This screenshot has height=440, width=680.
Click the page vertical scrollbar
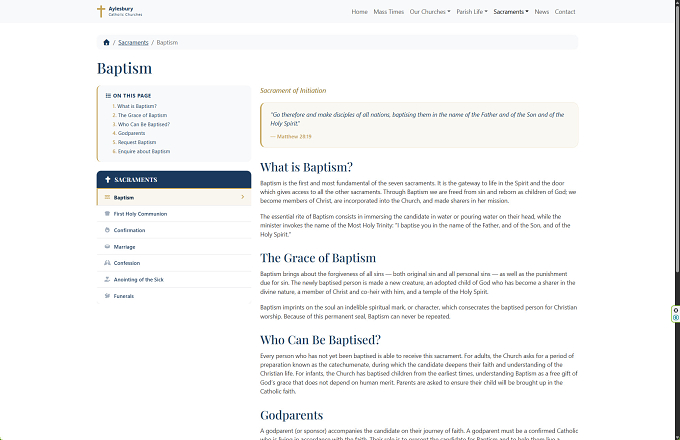[x=677, y=137]
